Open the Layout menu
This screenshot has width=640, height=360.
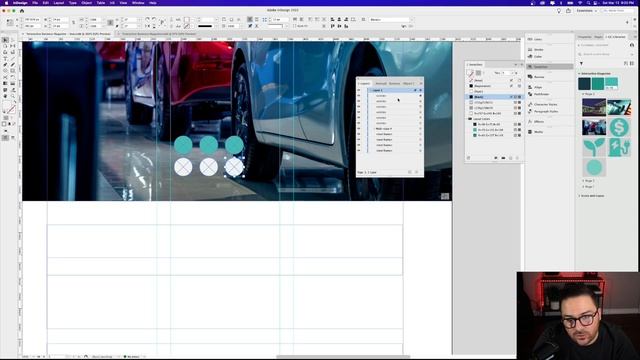tap(59, 2)
